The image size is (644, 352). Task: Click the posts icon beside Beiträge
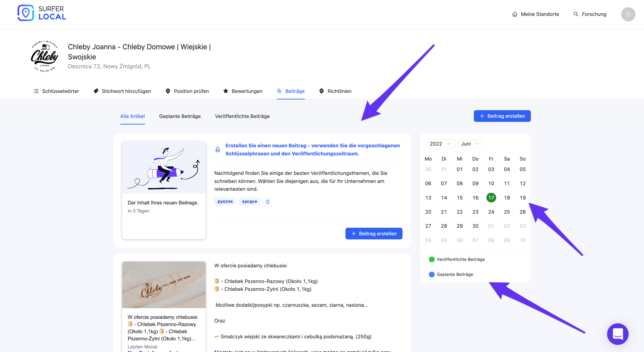click(279, 91)
